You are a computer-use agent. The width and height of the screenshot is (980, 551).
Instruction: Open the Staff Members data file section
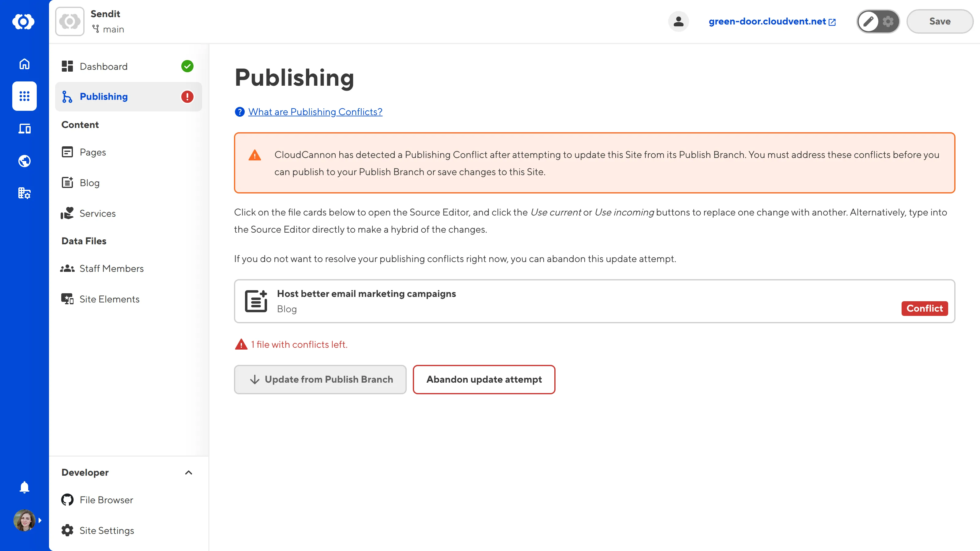[x=111, y=268]
